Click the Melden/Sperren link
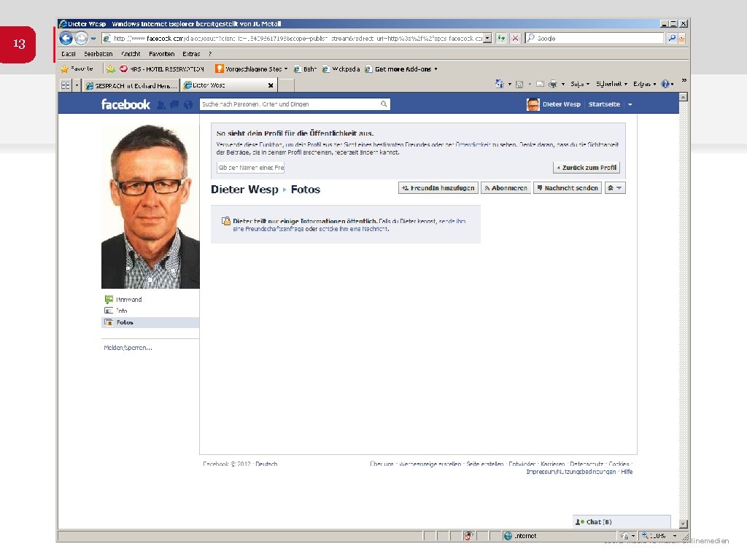This screenshot has height=560, width=747. 128,348
